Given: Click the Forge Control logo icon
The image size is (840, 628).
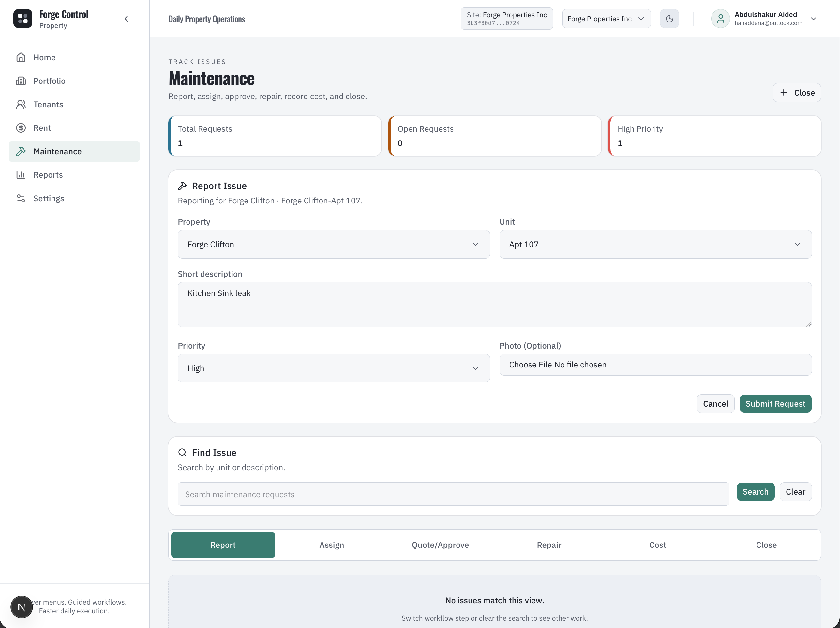Looking at the screenshot, I should tap(23, 19).
